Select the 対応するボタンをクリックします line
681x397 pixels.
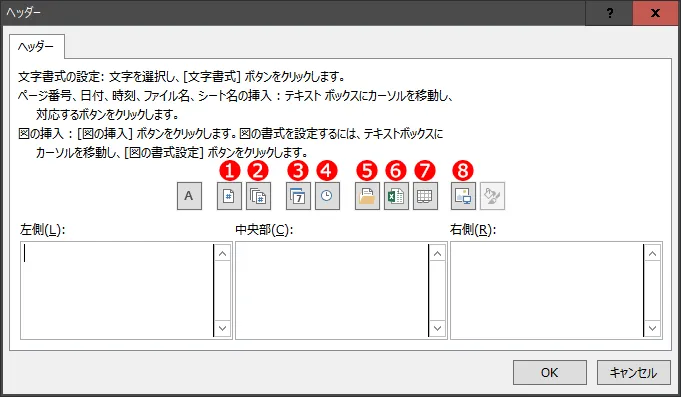pos(107,115)
